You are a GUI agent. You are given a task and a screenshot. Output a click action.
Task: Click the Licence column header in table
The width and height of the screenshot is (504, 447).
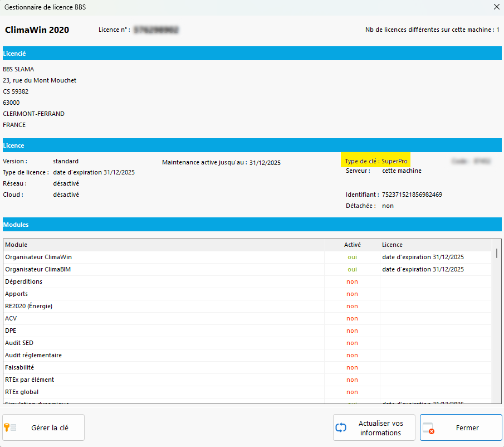coord(436,245)
